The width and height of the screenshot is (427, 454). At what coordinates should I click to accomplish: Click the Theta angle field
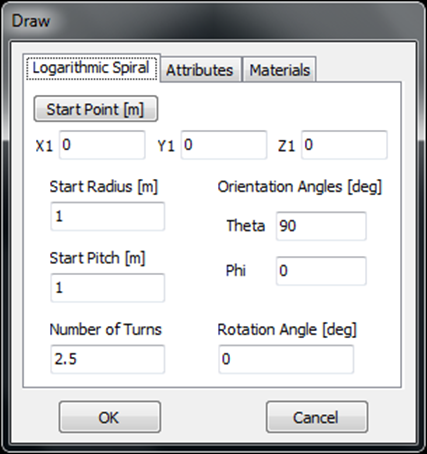coord(321,226)
